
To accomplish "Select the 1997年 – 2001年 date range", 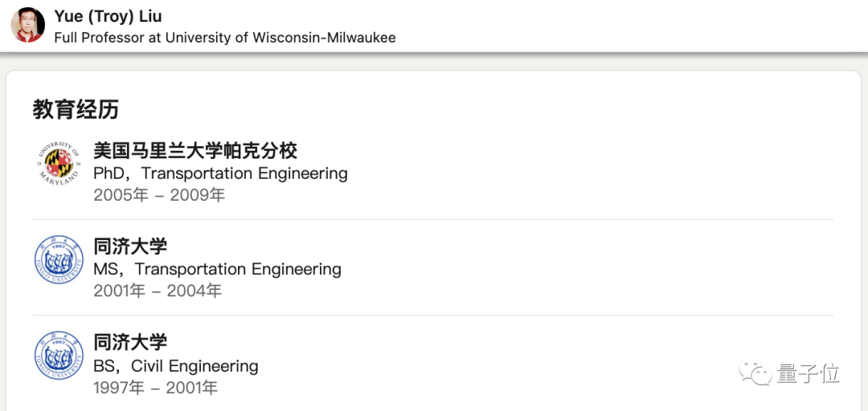I will point(155,388).
